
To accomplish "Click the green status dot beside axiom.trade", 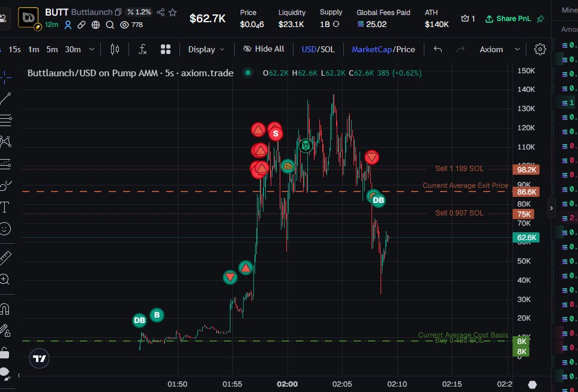I will [248, 73].
